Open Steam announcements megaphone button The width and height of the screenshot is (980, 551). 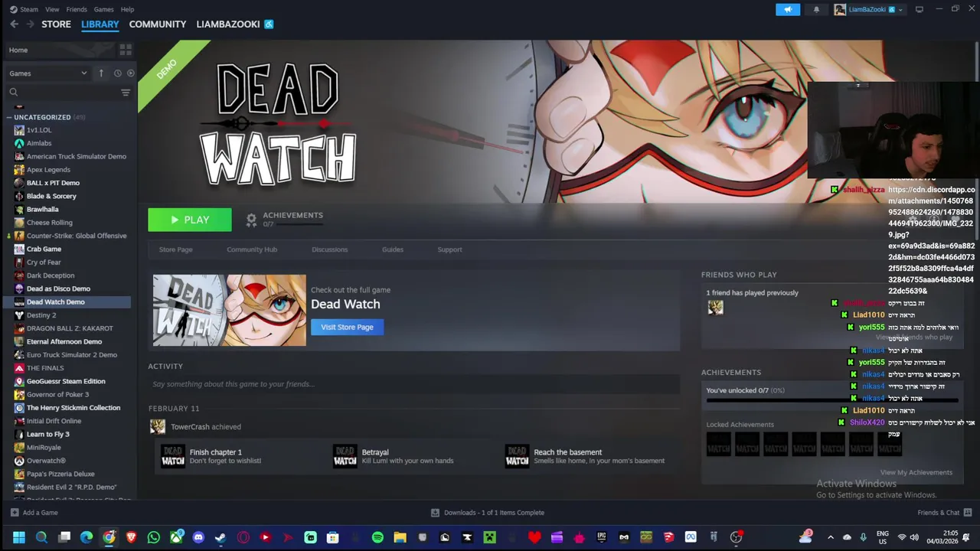coord(788,9)
